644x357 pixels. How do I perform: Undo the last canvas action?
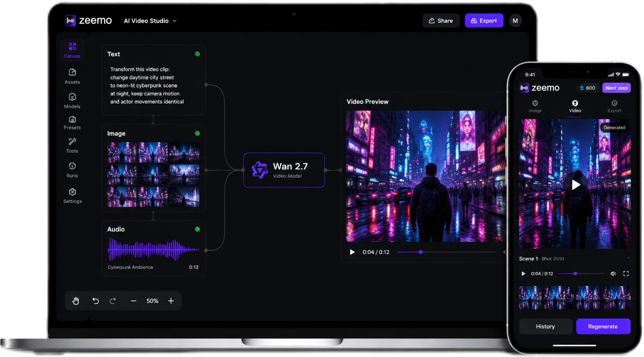[x=95, y=301]
